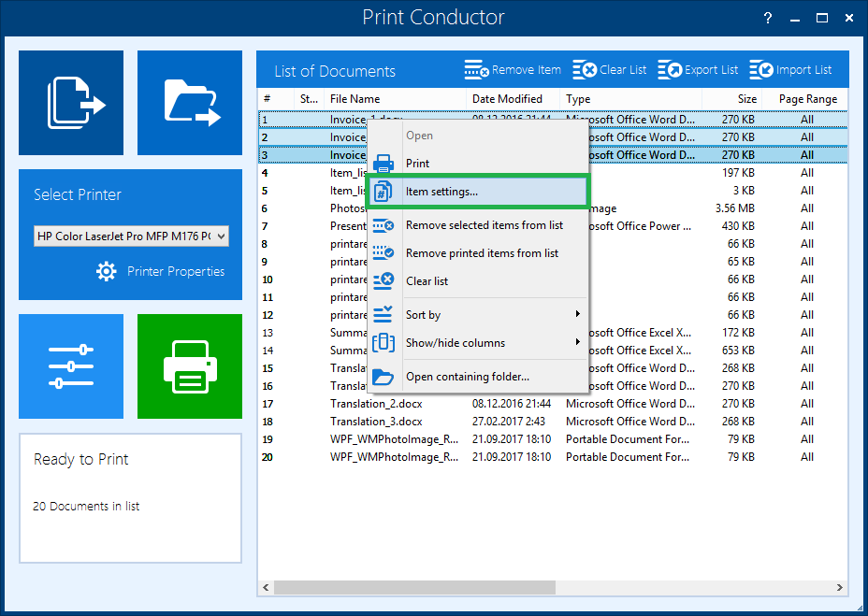
Task: Click the Printer Properties link
Action: coord(176,271)
